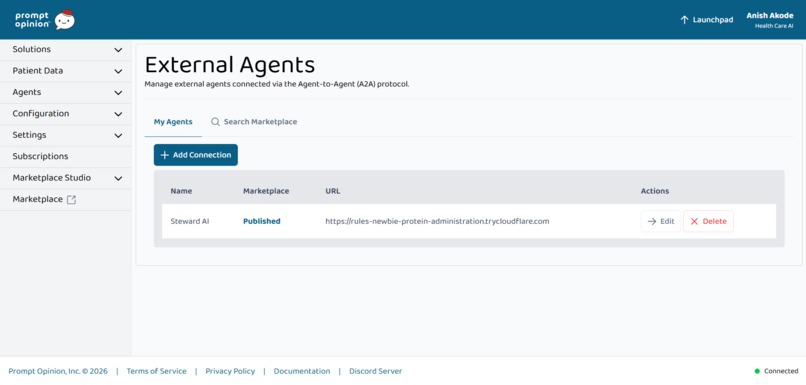Click the URL column header
This screenshot has width=806, height=385.
333,191
